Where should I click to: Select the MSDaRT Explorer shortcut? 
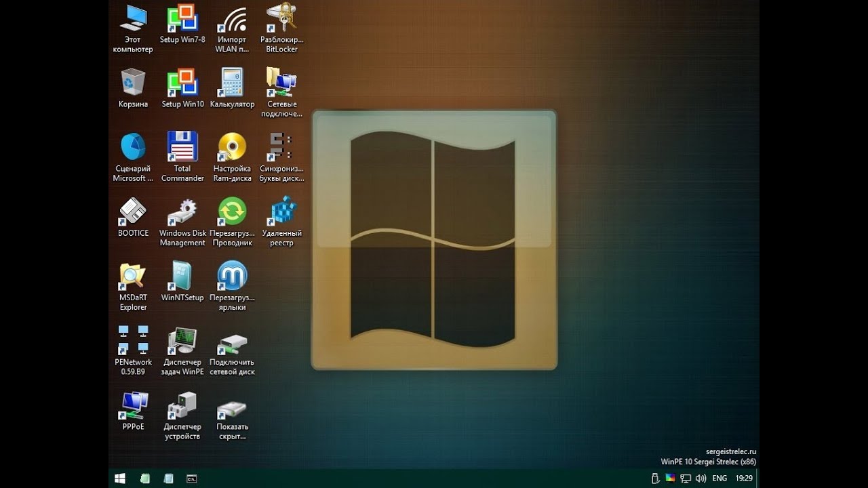(x=133, y=286)
